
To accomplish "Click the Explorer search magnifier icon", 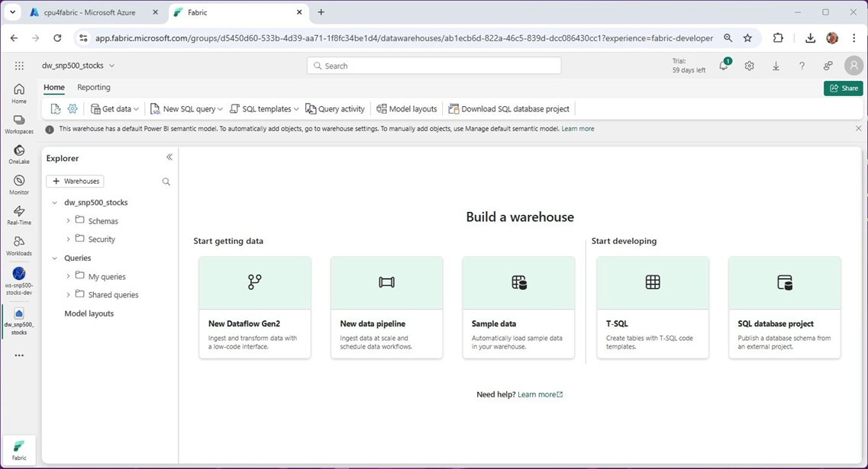I will 166,181.
